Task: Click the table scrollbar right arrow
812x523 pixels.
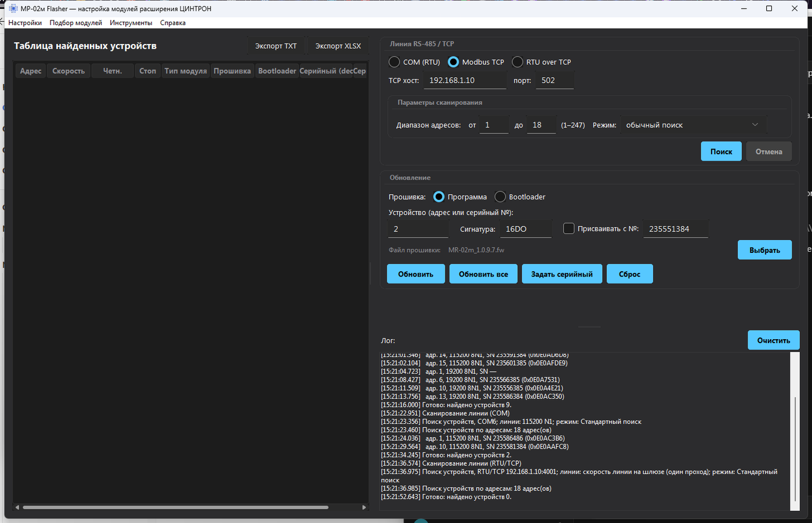Action: (x=364, y=507)
